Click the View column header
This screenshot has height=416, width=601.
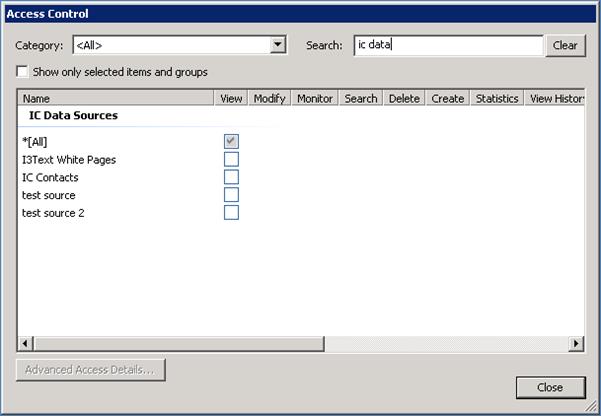(231, 98)
